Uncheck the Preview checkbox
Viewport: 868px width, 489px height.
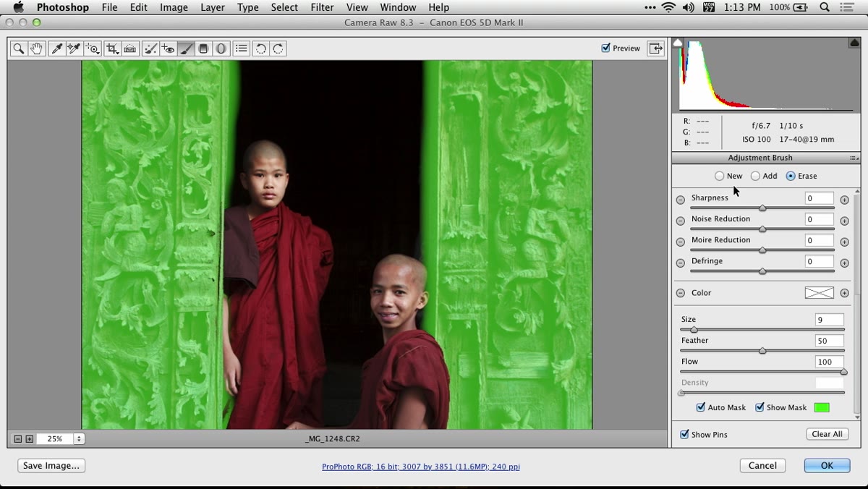coord(606,48)
